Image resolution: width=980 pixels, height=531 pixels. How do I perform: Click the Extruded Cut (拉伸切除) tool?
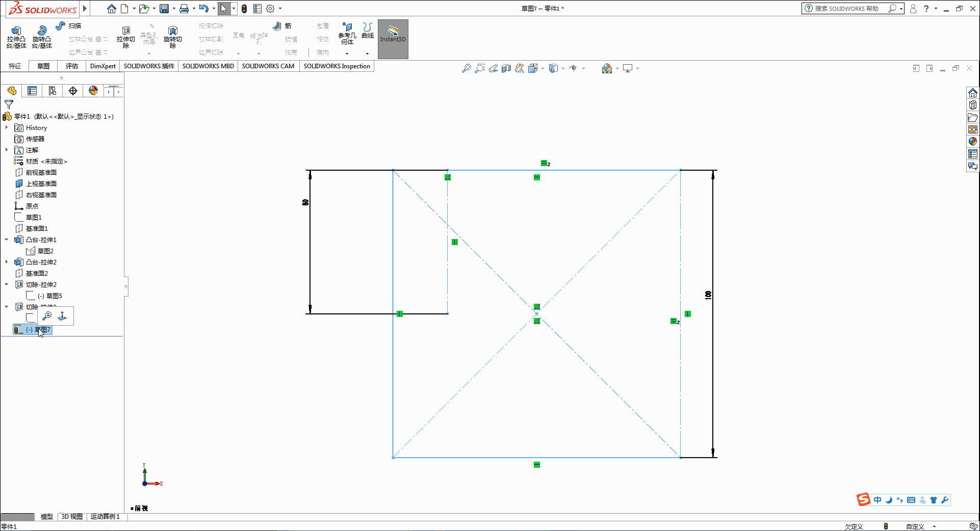pyautogui.click(x=126, y=37)
